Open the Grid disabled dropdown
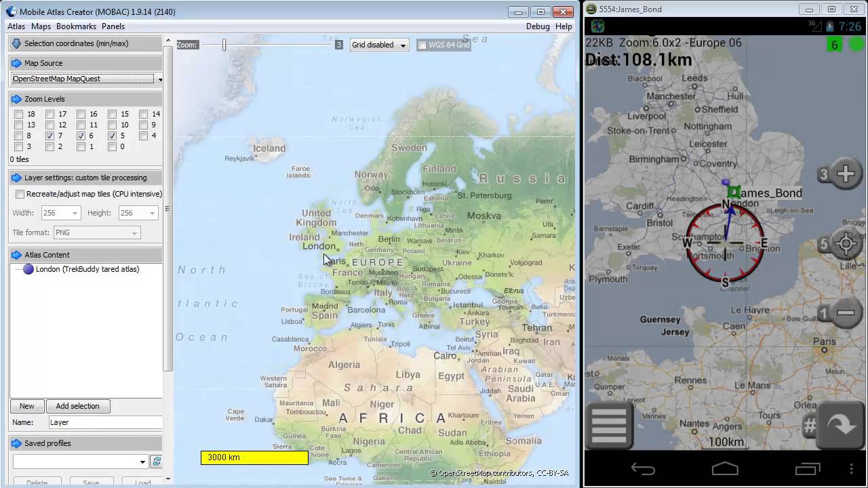Viewport: 868px width, 488px height. coord(379,45)
